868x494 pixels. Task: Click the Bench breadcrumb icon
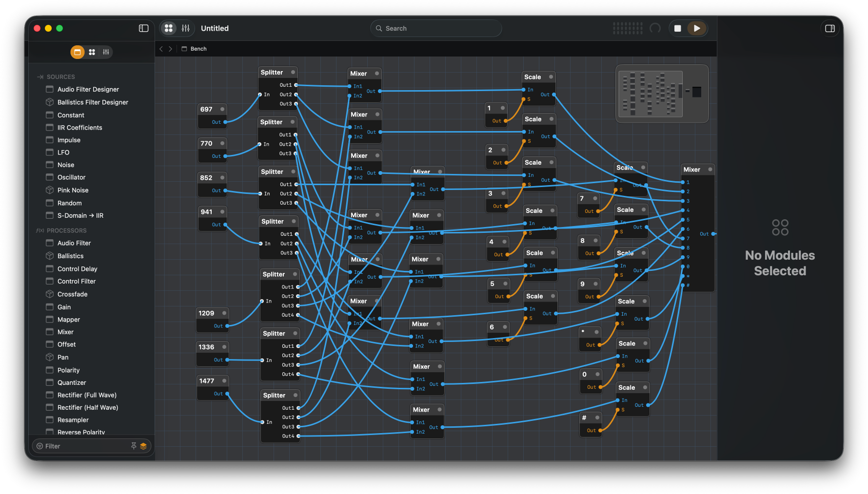point(184,49)
